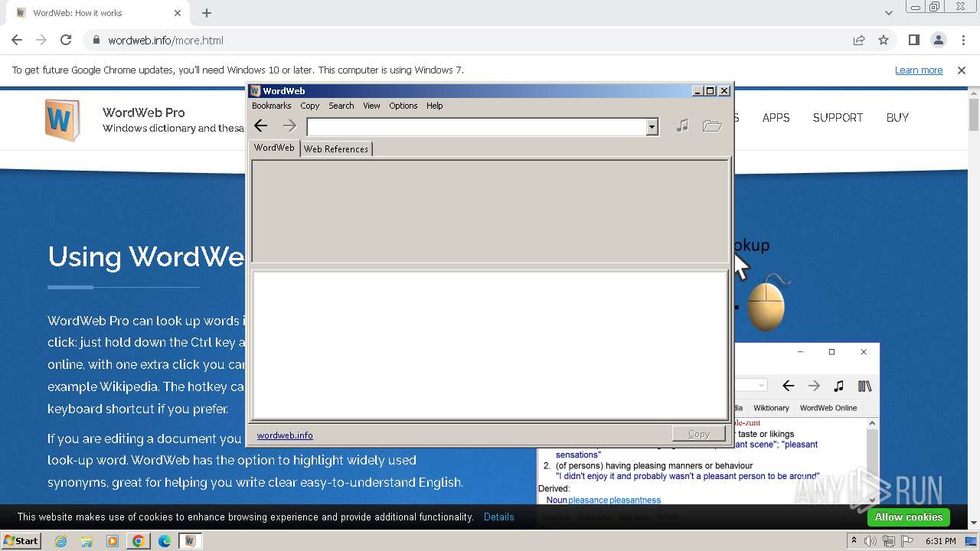Click the clock showing 6:31 PM
This screenshot has height=551, width=980.
[x=940, y=541]
